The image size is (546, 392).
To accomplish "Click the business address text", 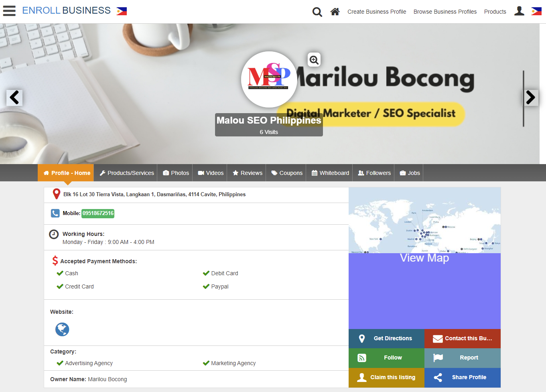I will click(x=154, y=195).
